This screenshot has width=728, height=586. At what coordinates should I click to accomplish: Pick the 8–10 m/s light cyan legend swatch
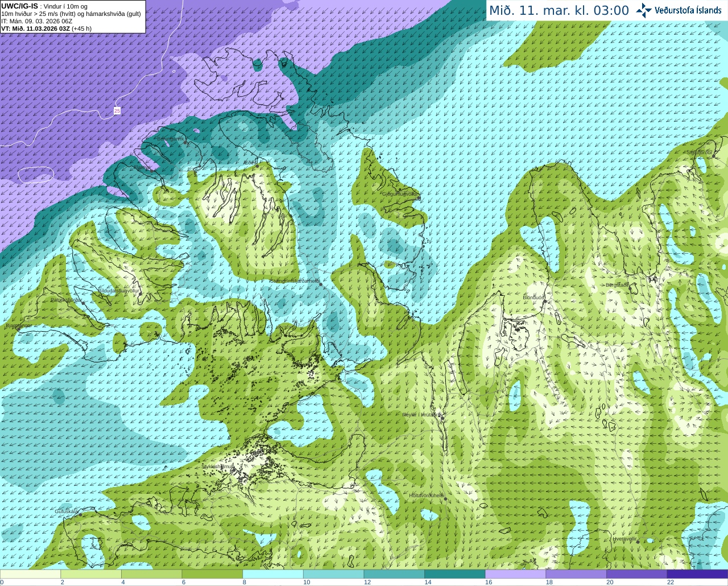273,574
